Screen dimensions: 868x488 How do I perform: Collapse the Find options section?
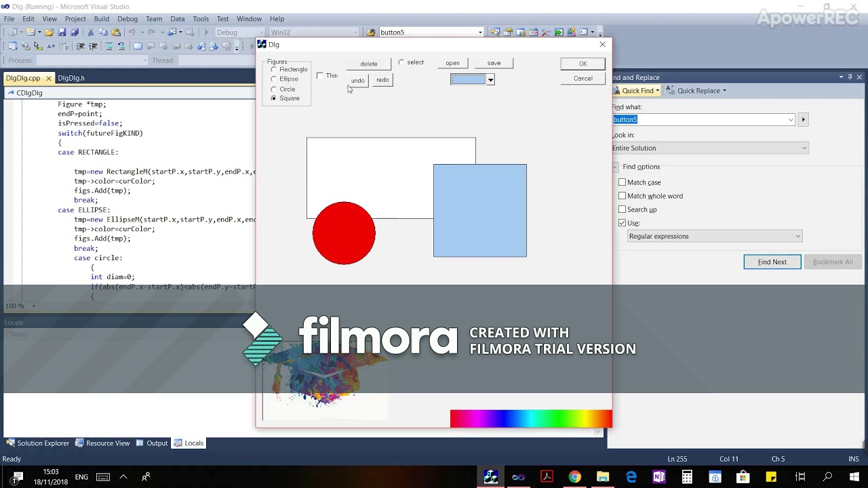[616, 167]
